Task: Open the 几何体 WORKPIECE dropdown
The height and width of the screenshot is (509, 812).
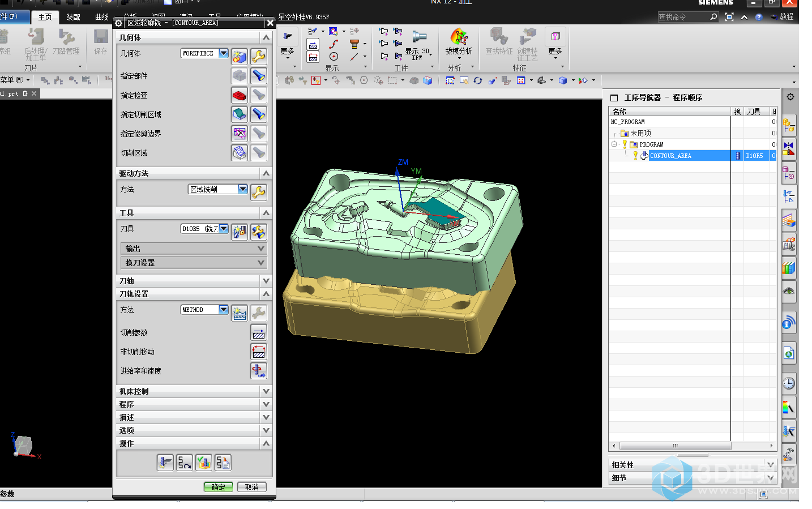Action: 224,53
